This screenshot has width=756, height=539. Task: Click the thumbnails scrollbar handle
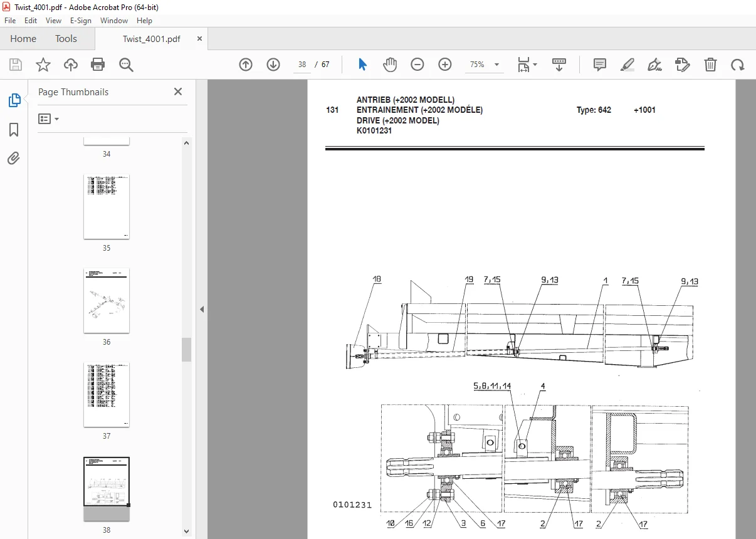coord(186,350)
